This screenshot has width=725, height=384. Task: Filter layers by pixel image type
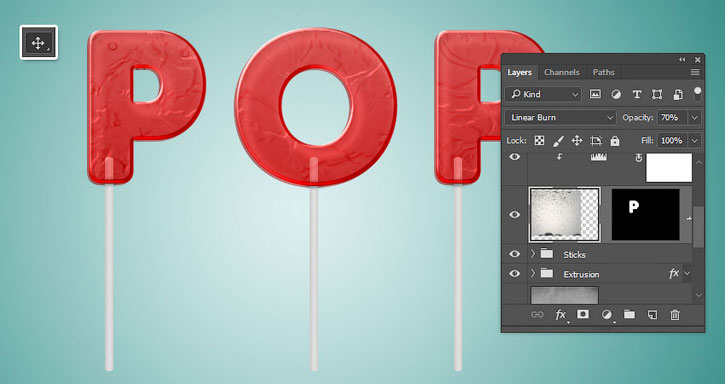595,94
